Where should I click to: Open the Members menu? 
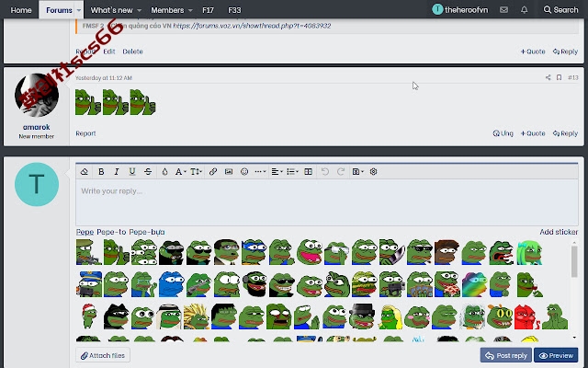pos(167,10)
